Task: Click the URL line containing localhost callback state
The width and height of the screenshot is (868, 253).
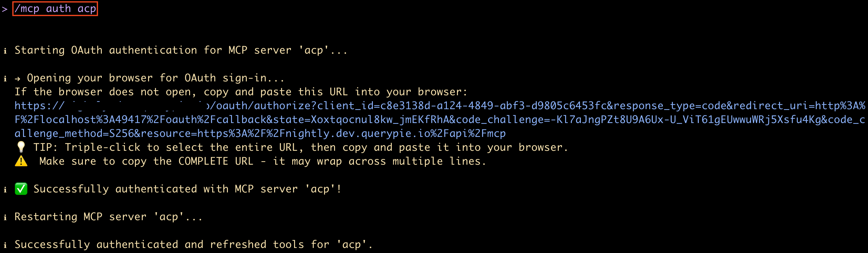Action: 440,120
